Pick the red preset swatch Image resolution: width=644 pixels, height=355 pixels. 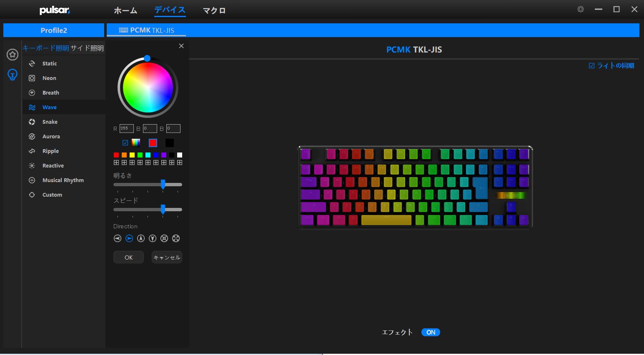click(x=116, y=155)
